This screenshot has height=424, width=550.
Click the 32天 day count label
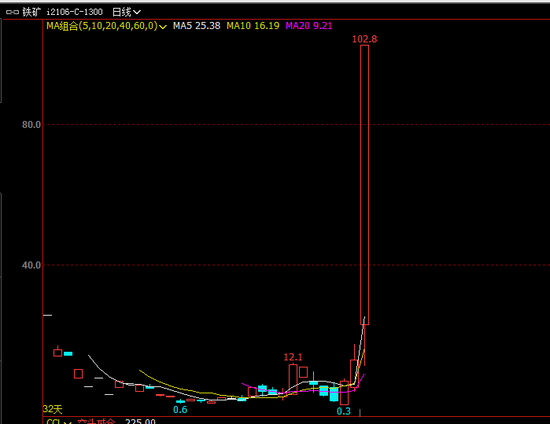pos(53,409)
